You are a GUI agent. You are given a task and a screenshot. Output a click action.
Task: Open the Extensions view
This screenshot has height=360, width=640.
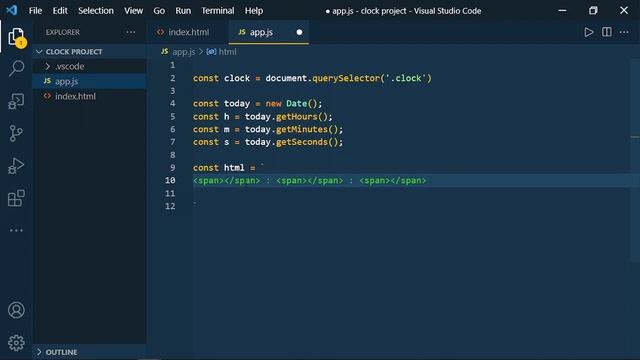(x=16, y=198)
